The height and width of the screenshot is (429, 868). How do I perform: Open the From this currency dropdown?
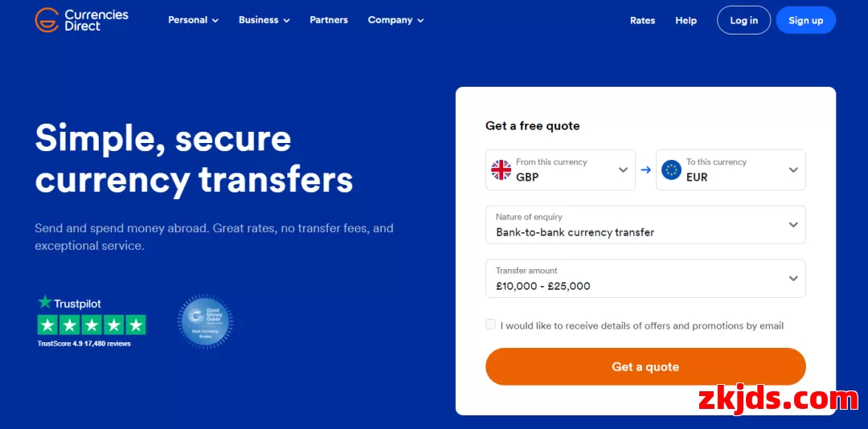(560, 170)
